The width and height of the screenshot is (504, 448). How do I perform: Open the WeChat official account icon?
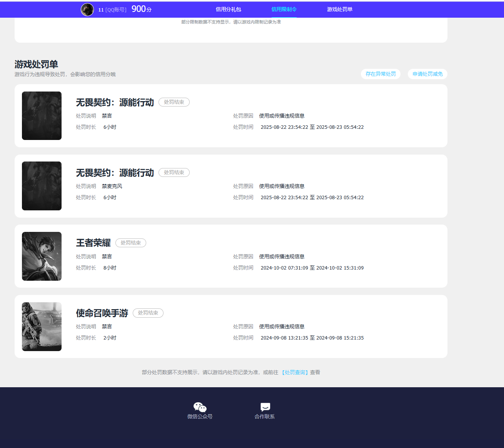[200, 407]
